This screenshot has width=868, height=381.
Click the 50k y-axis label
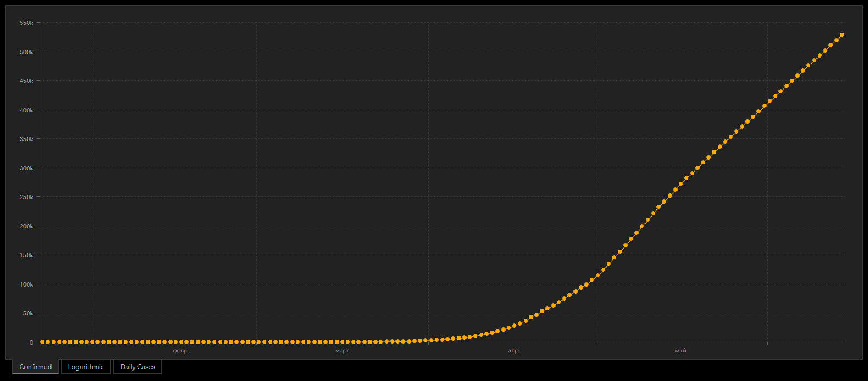(x=28, y=314)
